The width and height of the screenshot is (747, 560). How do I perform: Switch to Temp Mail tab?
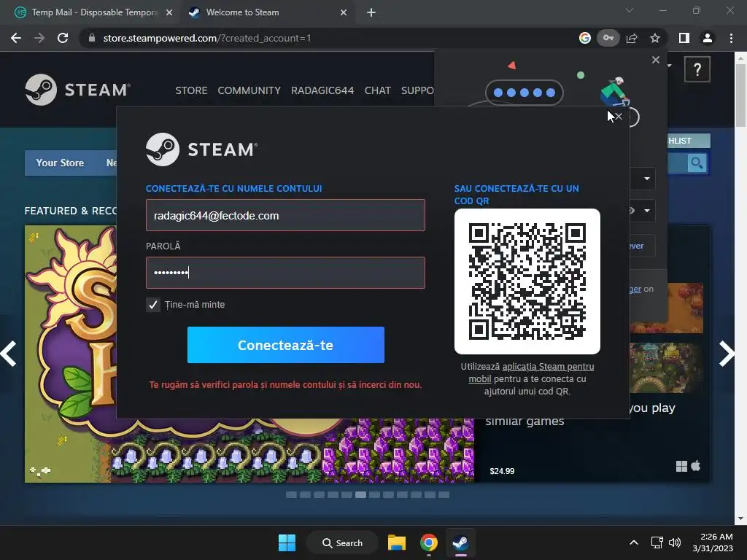click(94, 12)
